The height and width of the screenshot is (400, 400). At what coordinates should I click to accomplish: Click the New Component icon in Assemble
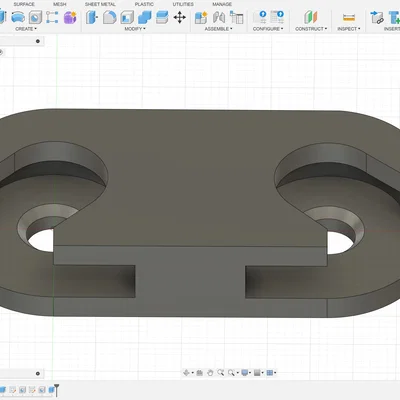pyautogui.click(x=201, y=17)
